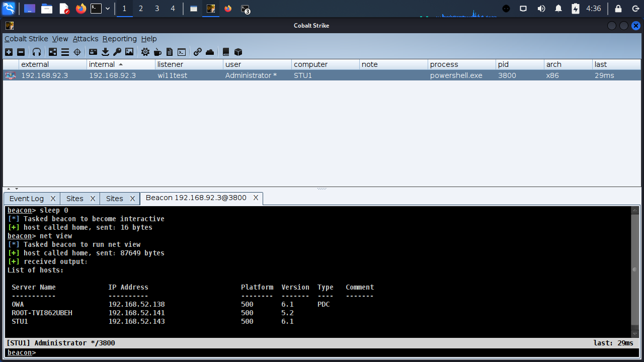This screenshot has width=644, height=362.
Task: Open Help book icon in toolbar
Action: click(x=226, y=52)
